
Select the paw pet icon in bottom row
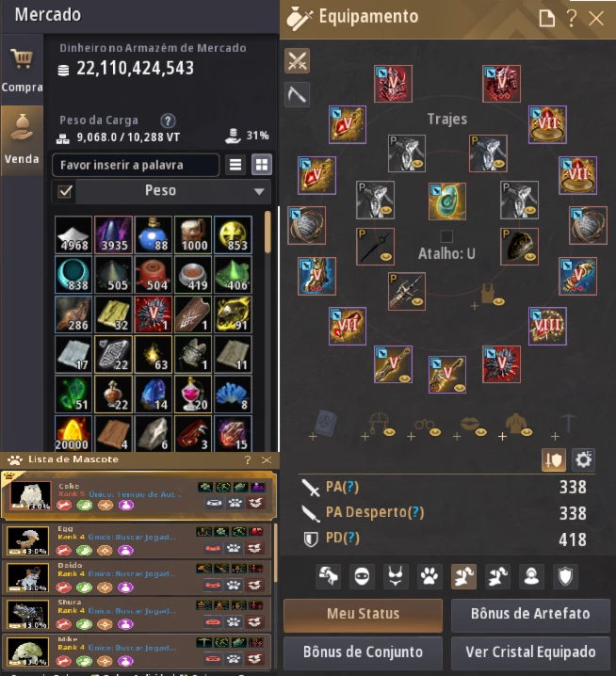click(430, 576)
